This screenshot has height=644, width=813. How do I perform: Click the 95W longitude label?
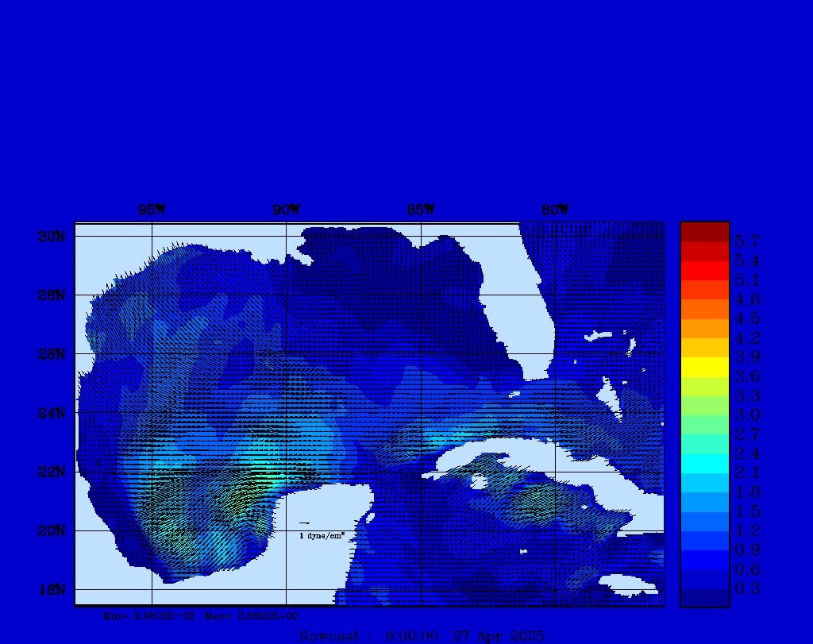pos(152,210)
